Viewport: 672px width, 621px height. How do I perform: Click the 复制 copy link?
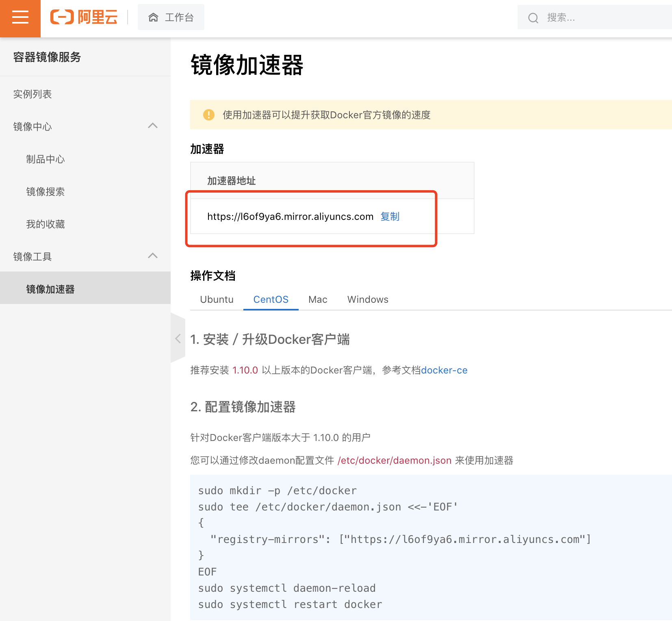390,217
